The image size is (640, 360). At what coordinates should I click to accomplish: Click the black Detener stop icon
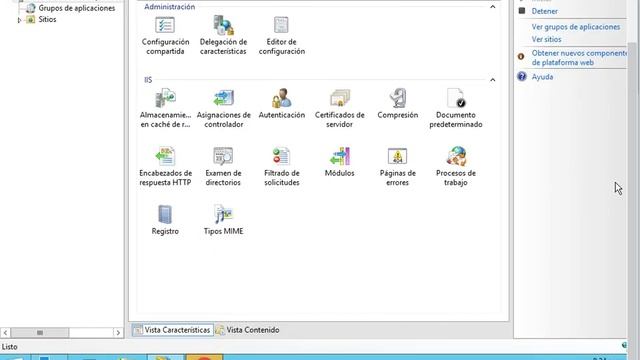522,11
